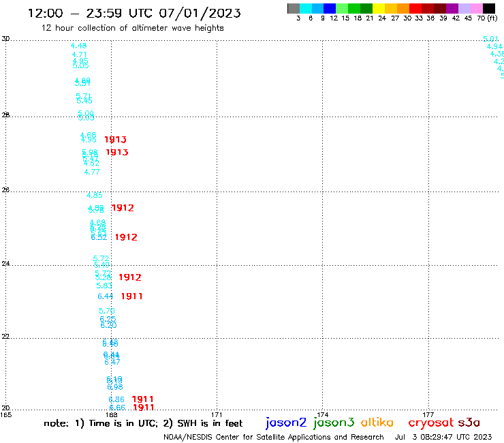Pick the purple color bar swatch
The image size is (504, 443).
click(x=452, y=8)
